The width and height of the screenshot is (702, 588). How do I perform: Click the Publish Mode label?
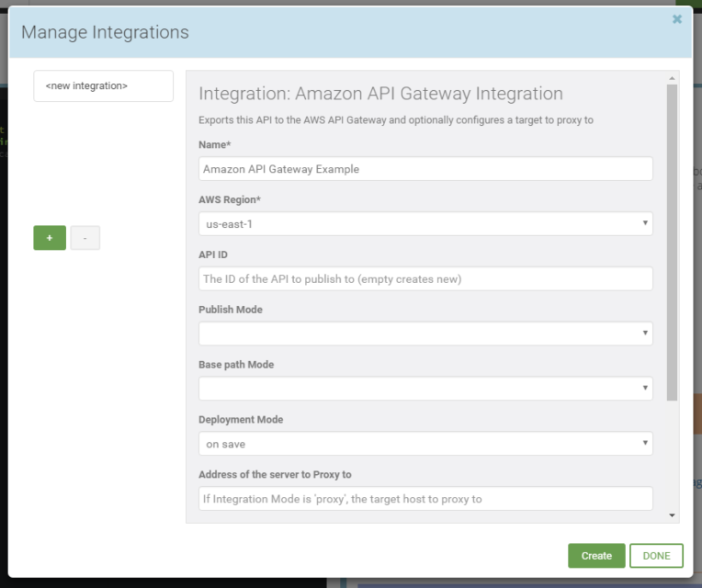(231, 310)
